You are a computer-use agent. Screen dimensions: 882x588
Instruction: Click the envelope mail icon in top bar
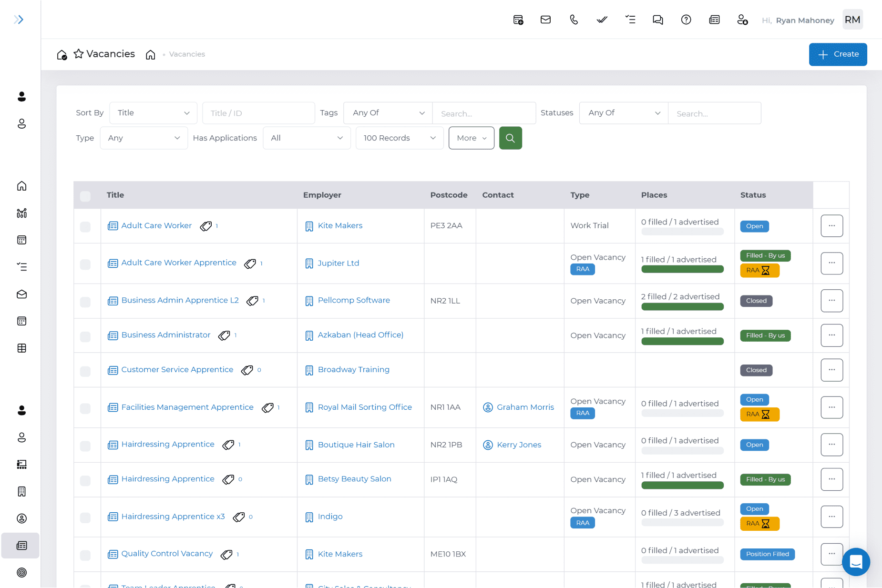545,20
